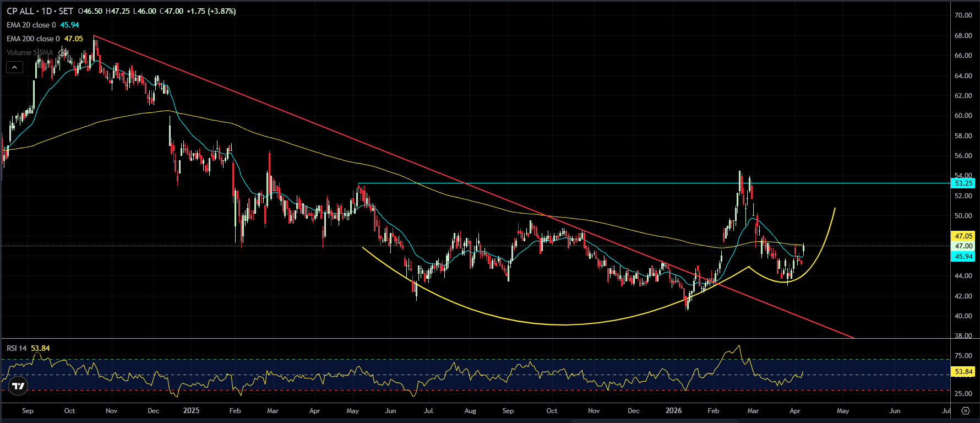Click the 2025 label on time axis
Viewport: 980px width, 423px height.
pos(191,410)
